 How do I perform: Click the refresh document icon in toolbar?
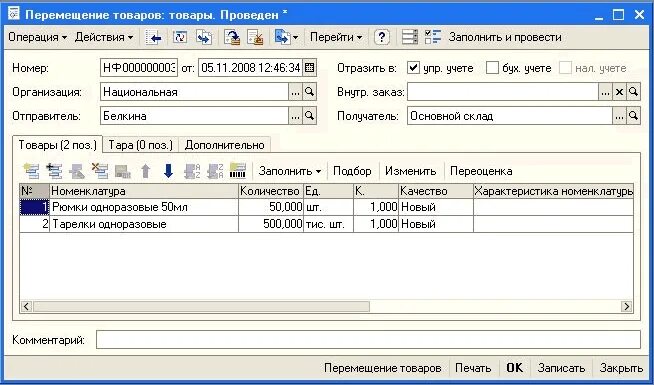(180, 38)
